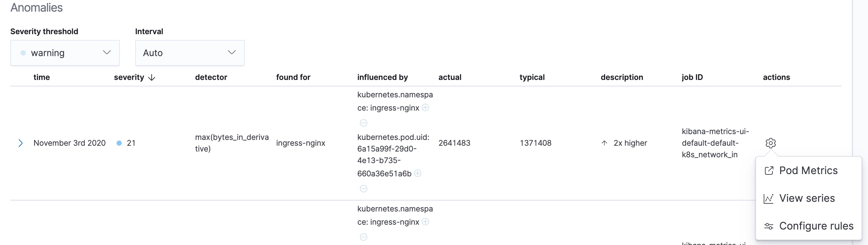Remove filter for second row's namespace ingress-nginx
The width and height of the screenshot is (868, 245).
point(363,237)
